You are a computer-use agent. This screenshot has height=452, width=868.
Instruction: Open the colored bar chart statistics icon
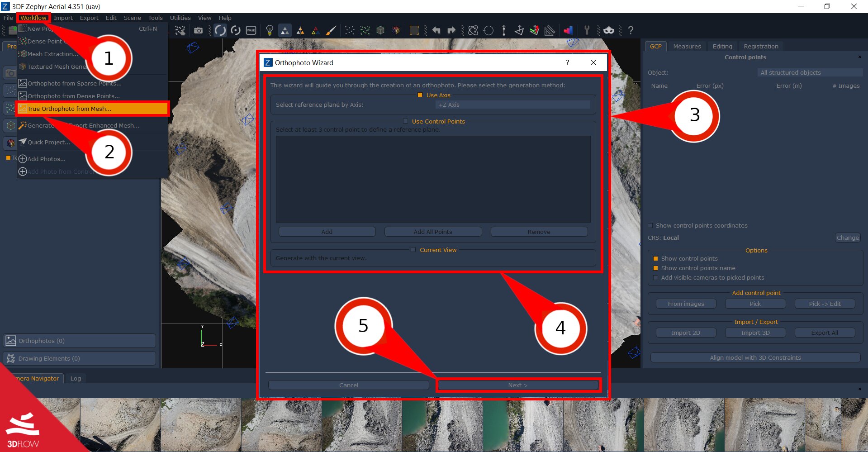coord(568,30)
